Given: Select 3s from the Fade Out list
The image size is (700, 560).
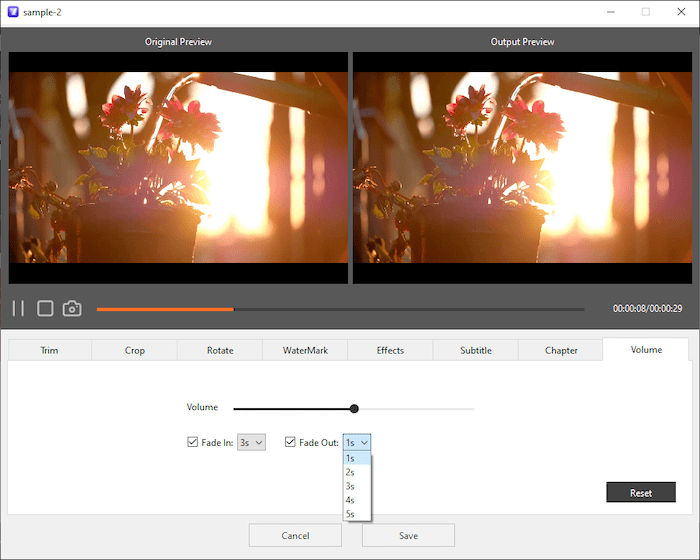Looking at the screenshot, I should pyautogui.click(x=350, y=486).
